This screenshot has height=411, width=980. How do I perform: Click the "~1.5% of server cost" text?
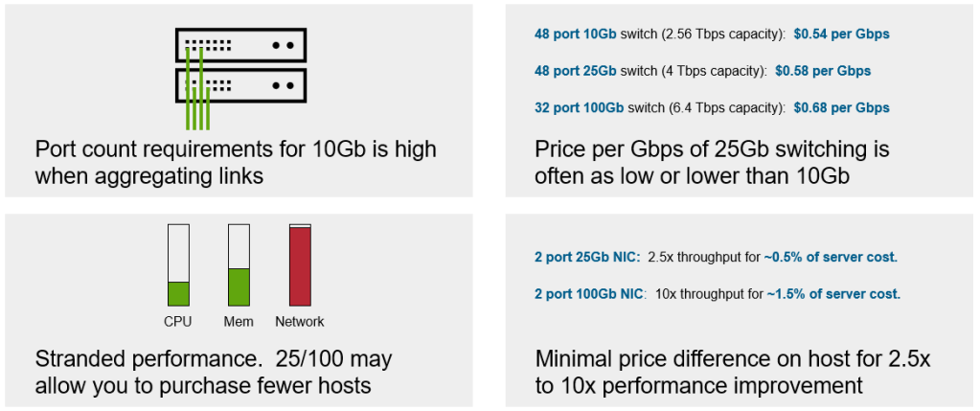coord(833,293)
